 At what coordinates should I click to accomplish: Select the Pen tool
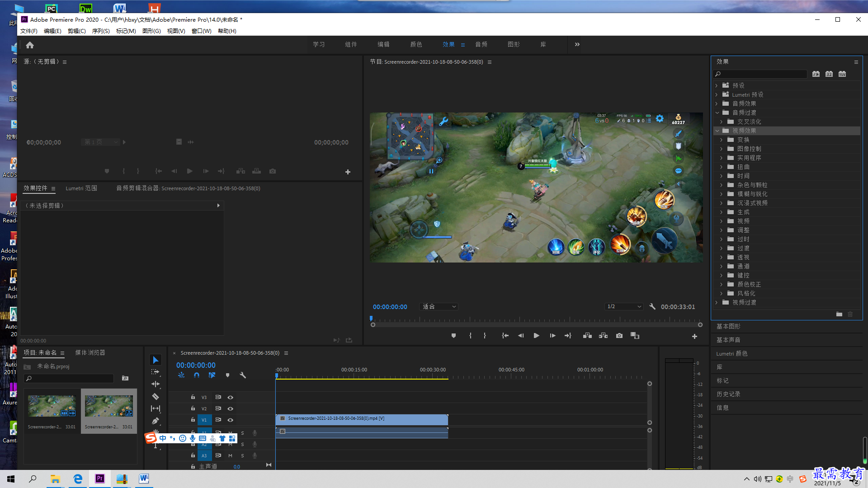[x=156, y=421]
